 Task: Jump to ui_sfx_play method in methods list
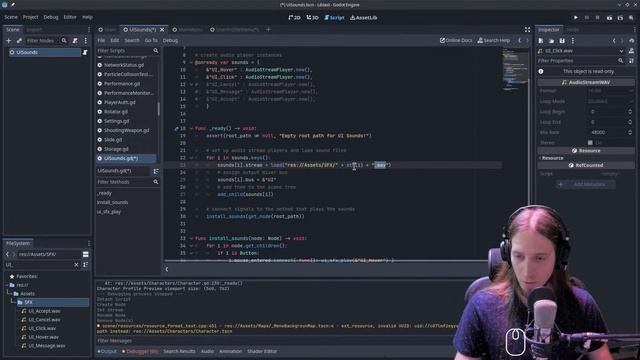[109, 212]
